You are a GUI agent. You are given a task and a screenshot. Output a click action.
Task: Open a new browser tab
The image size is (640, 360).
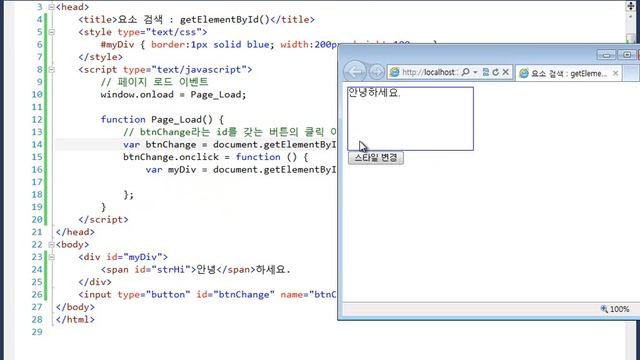631,74
